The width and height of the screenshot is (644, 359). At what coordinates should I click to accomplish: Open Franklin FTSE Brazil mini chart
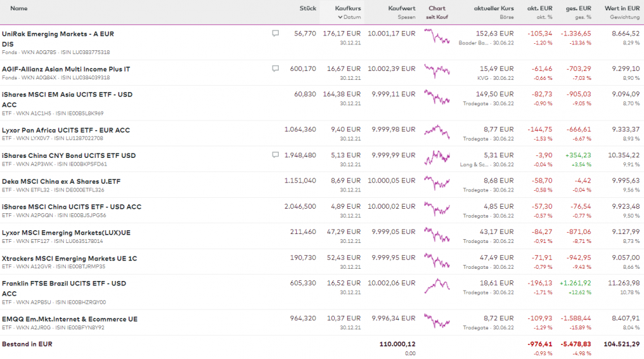437,287
